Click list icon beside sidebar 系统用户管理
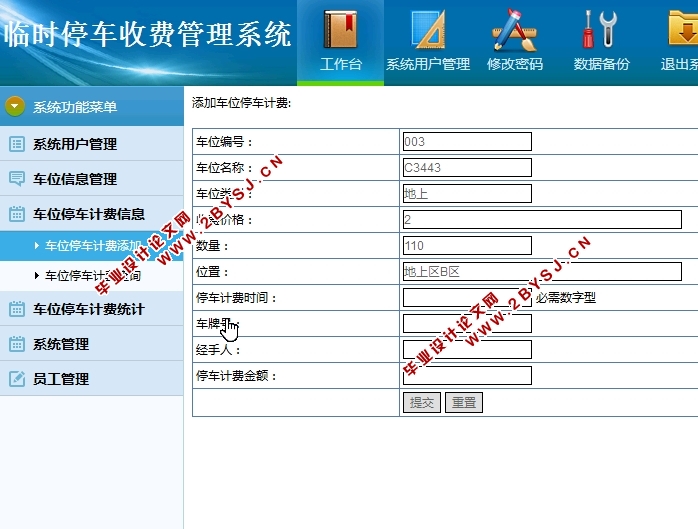Screen dimensions: 698x529 [x=17, y=144]
